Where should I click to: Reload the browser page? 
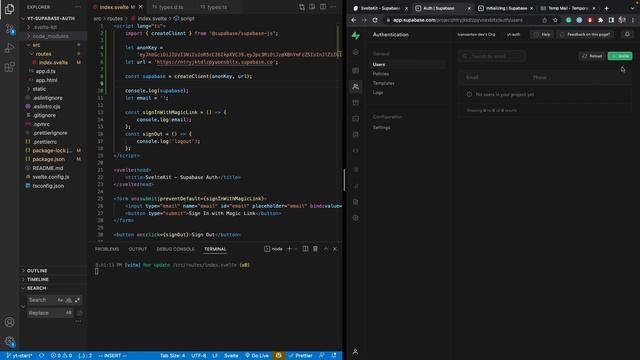click(375, 20)
